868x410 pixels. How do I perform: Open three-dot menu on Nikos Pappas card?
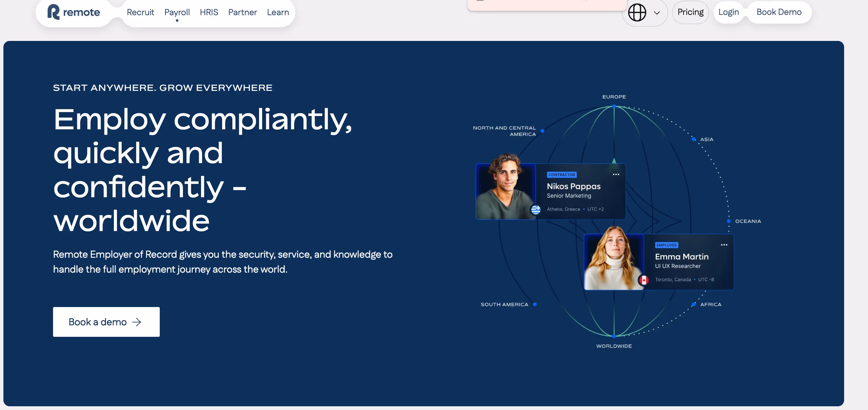615,175
